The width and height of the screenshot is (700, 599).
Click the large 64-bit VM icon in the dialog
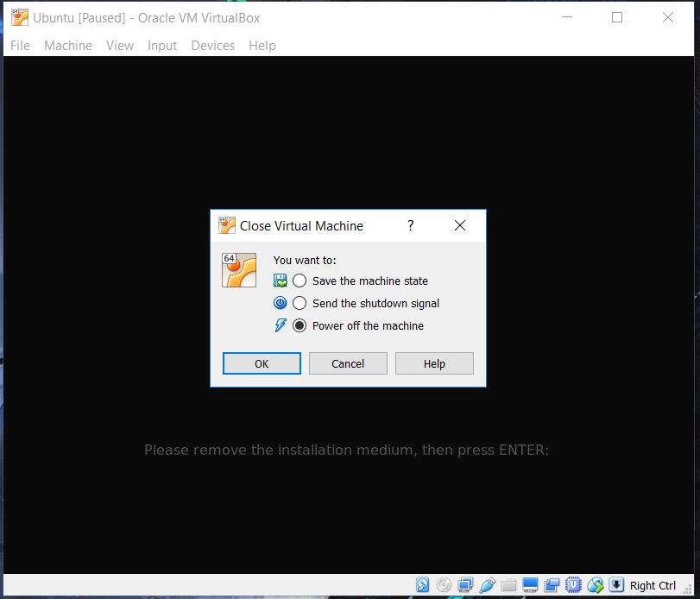click(x=239, y=270)
